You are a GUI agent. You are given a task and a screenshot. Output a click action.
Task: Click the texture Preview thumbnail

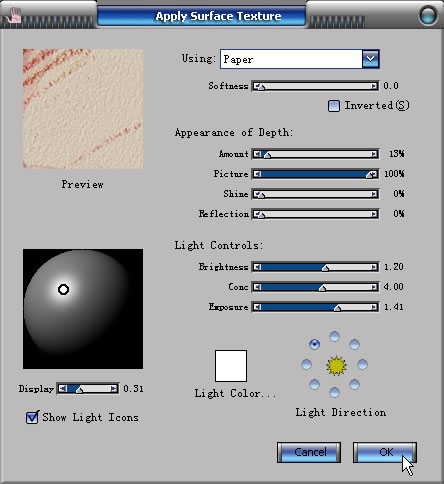click(83, 109)
